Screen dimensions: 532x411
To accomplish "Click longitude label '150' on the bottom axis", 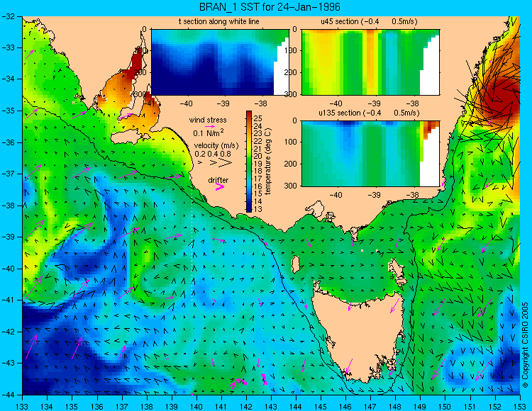I will [445, 407].
